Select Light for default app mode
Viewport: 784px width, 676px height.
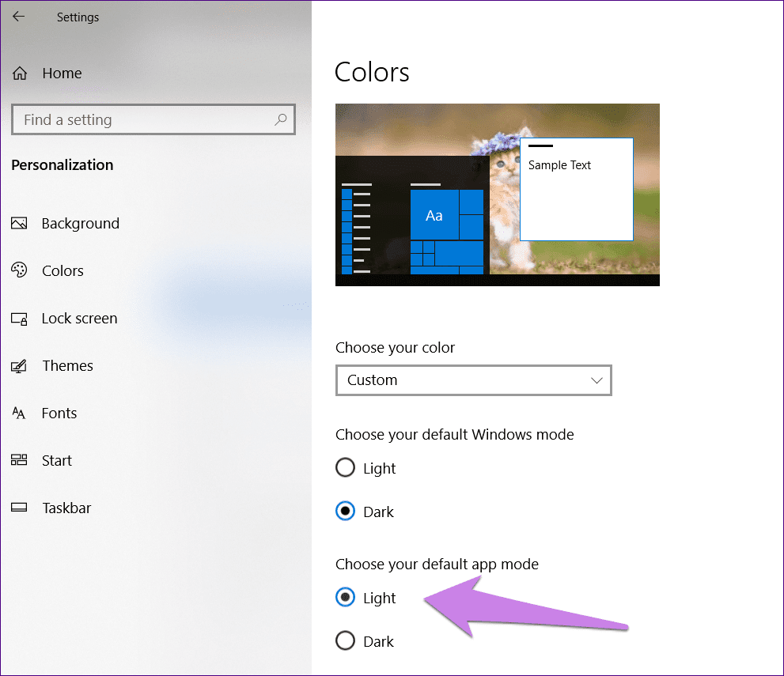pyautogui.click(x=345, y=598)
